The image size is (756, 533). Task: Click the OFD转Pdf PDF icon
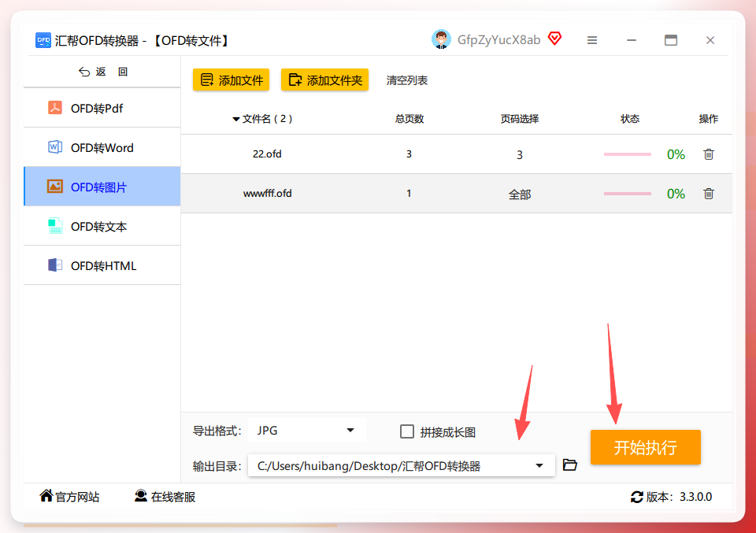(x=55, y=108)
